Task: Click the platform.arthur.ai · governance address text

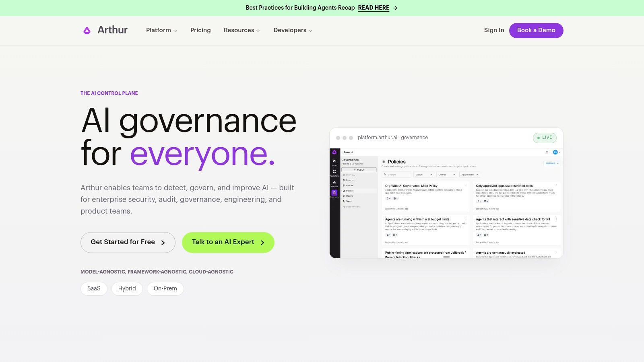Action: 393,138
